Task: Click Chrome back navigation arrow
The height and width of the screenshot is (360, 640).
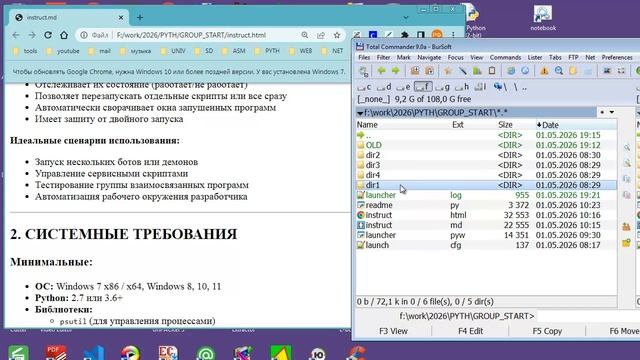Action: click(x=16, y=35)
